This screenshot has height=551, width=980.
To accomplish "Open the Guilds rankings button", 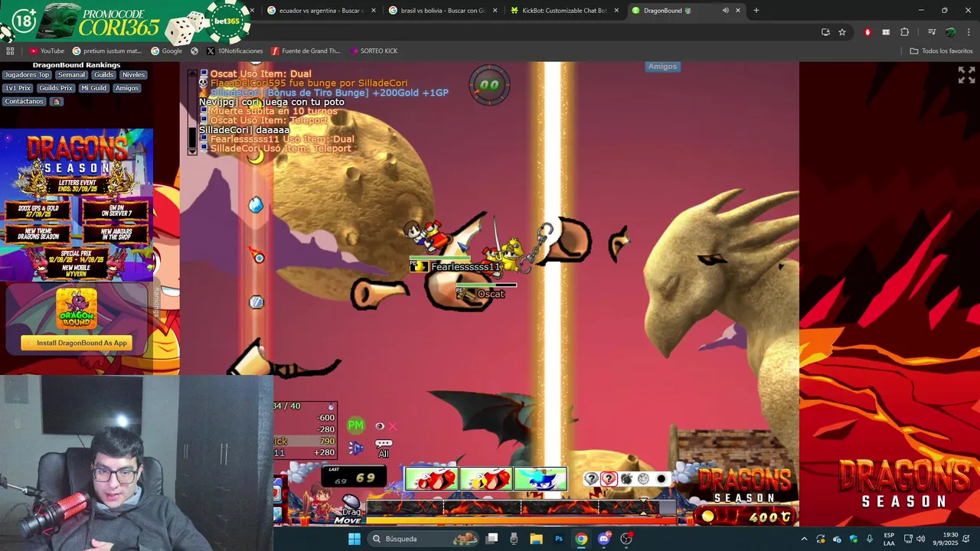I will [103, 75].
